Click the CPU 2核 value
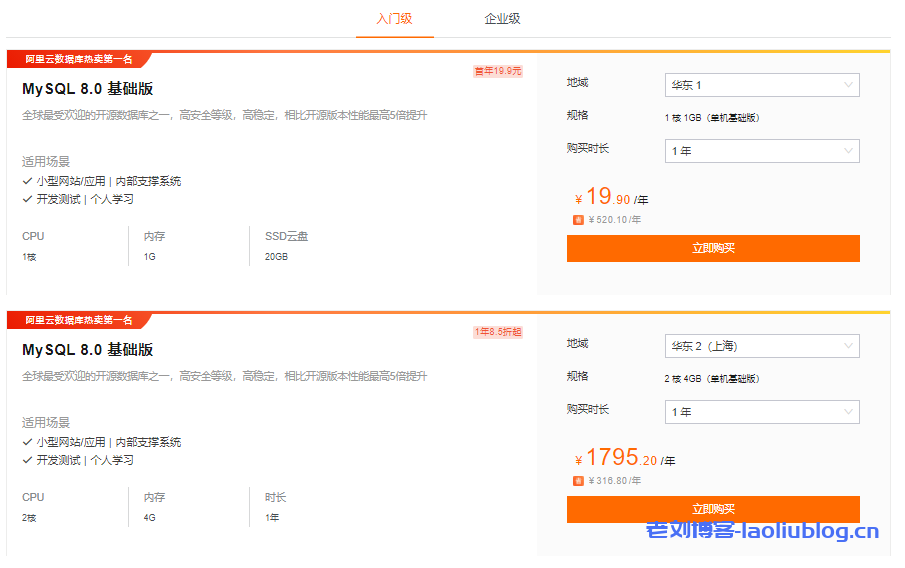Viewport: 905px width, 568px height. pos(29,518)
